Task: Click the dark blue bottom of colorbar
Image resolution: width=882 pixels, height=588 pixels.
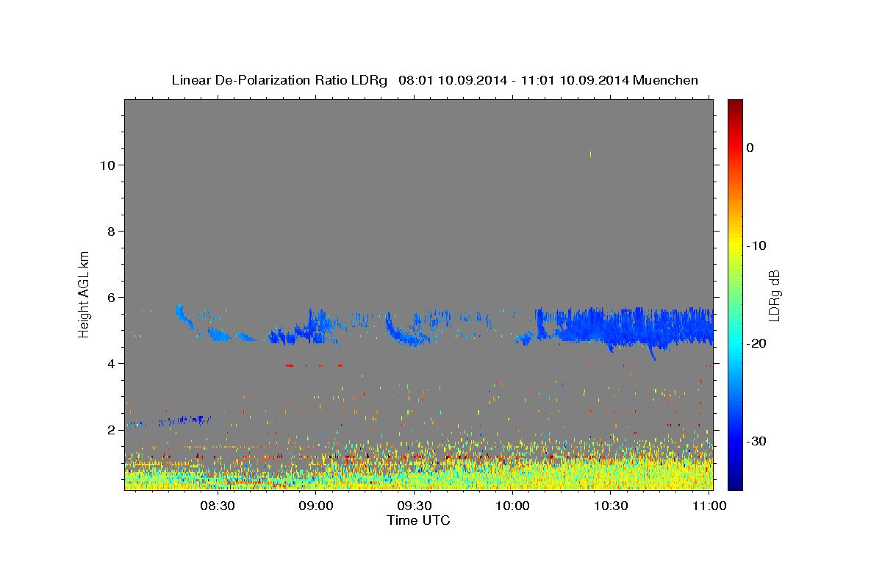Action: (735, 481)
